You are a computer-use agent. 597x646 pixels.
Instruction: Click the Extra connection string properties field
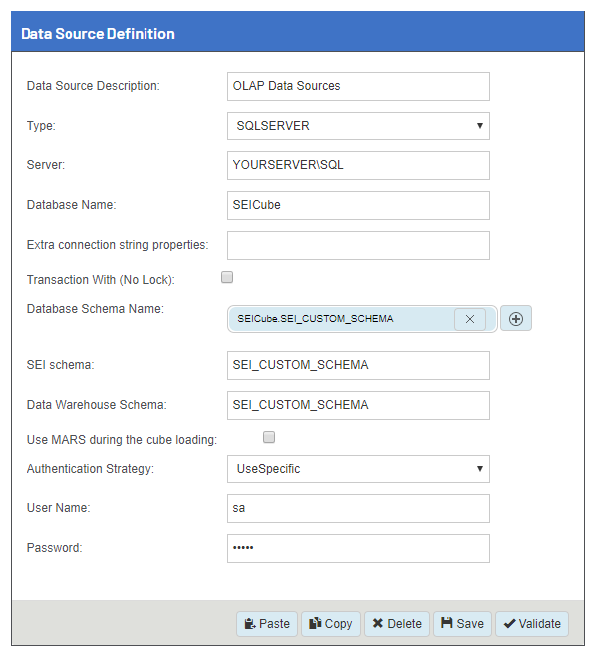tap(358, 245)
